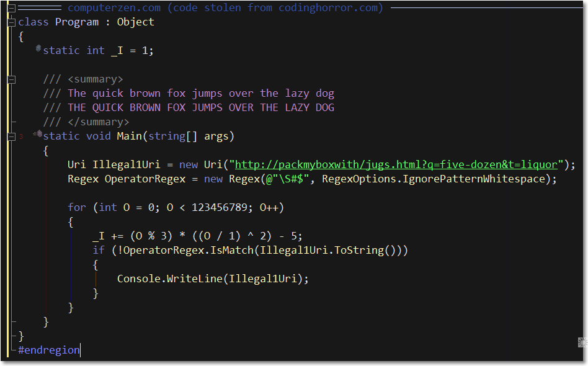Click the for keyword of the loop
588x366 pixels.
coord(77,207)
